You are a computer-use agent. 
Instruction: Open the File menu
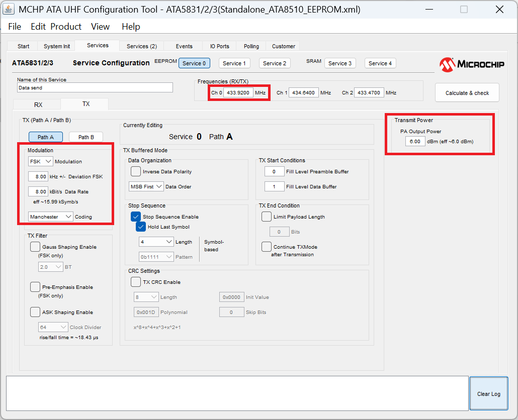pos(15,27)
